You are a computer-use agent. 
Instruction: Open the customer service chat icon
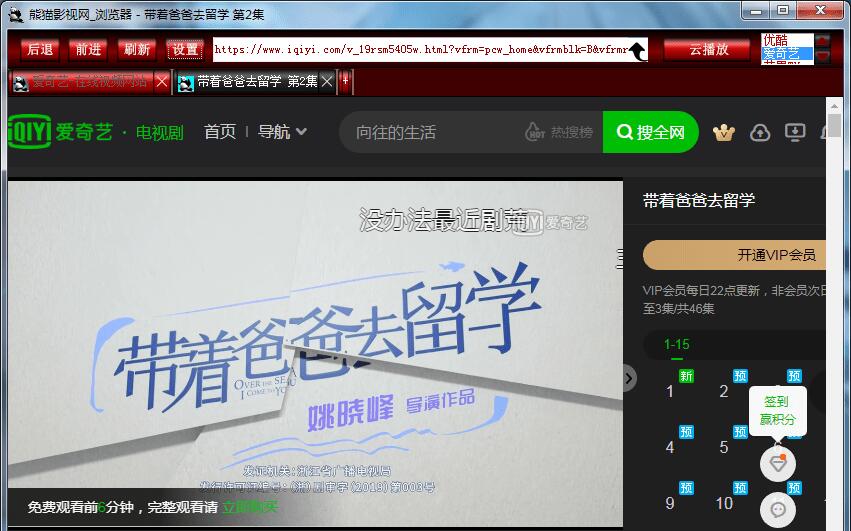point(777,508)
